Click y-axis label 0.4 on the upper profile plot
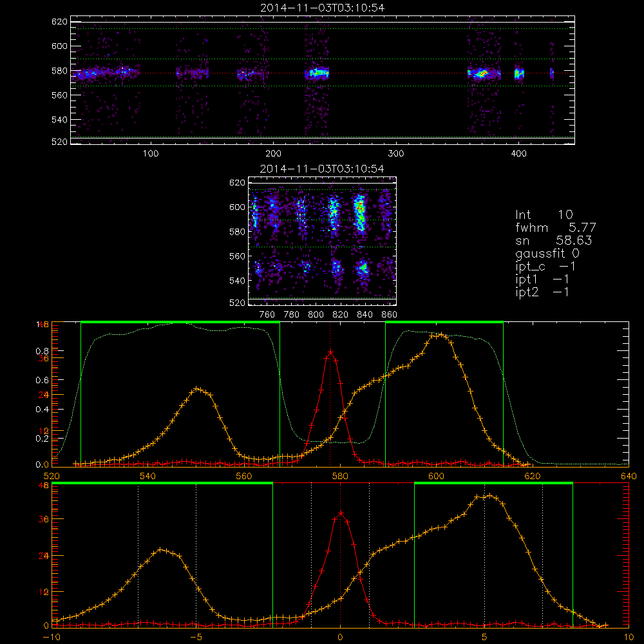Screen dimensions: 644x644 [43, 410]
